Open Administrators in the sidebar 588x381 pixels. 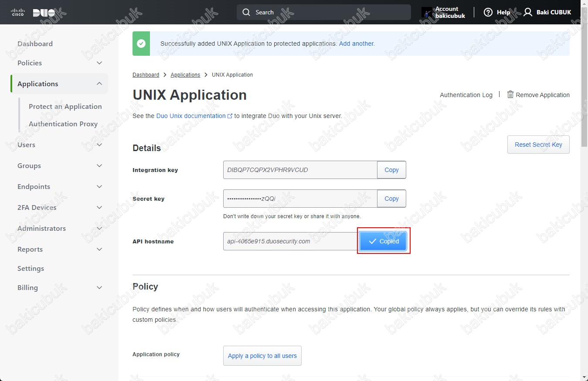(41, 228)
